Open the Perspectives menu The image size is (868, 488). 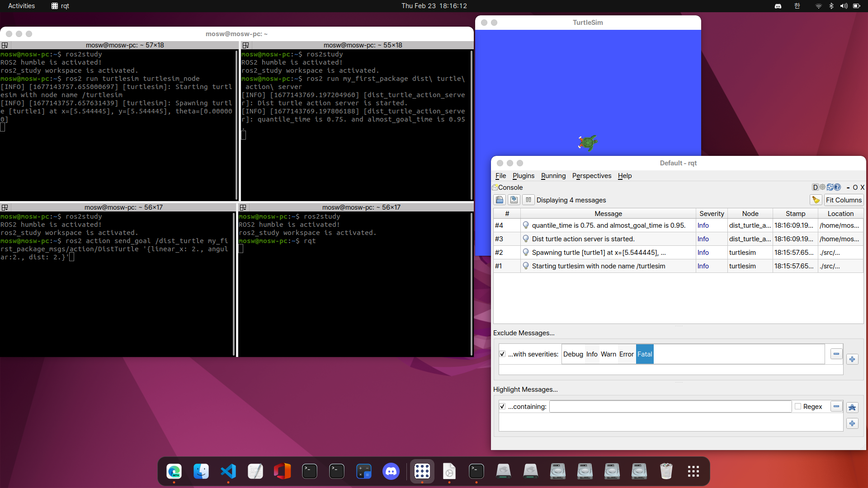click(591, 176)
